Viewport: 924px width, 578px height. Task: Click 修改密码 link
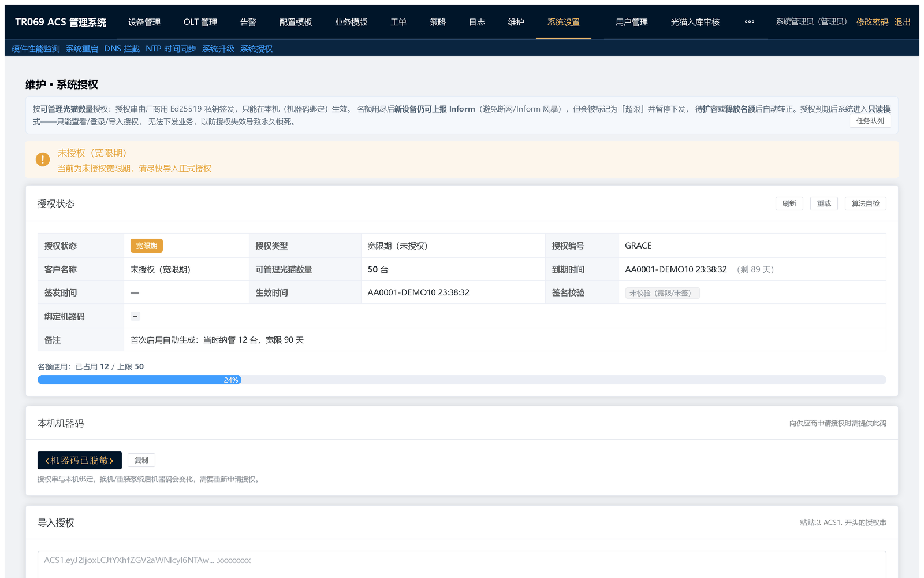(x=873, y=22)
